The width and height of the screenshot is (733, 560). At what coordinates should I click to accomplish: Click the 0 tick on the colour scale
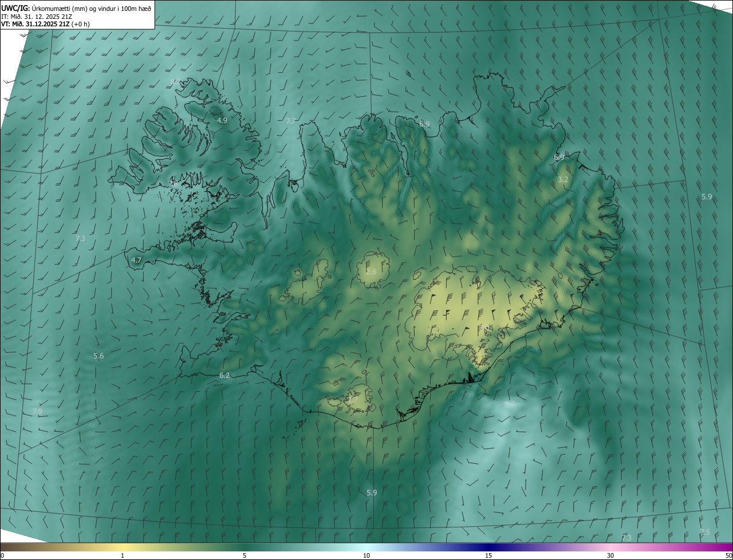2,555
